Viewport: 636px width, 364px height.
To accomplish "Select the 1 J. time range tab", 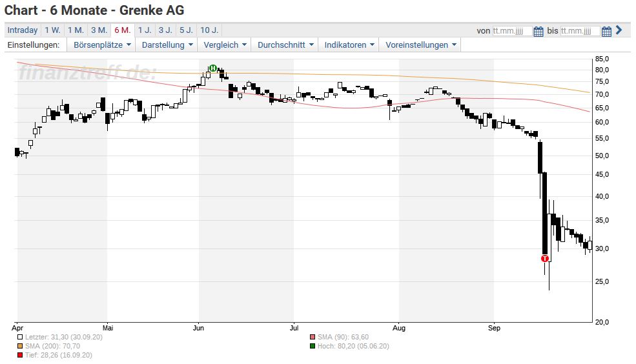I will click(x=145, y=30).
